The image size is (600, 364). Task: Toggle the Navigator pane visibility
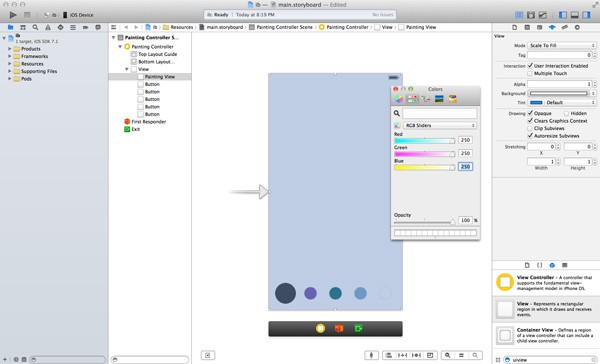[x=562, y=15]
